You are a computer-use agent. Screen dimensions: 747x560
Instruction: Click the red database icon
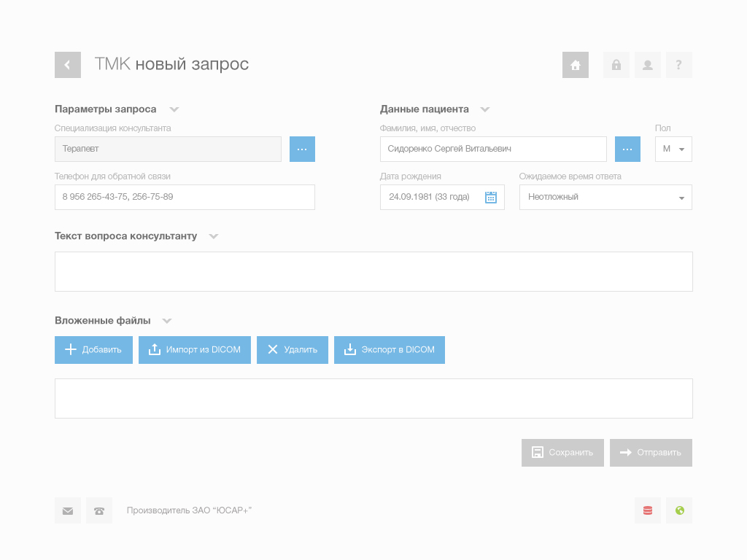point(648,510)
